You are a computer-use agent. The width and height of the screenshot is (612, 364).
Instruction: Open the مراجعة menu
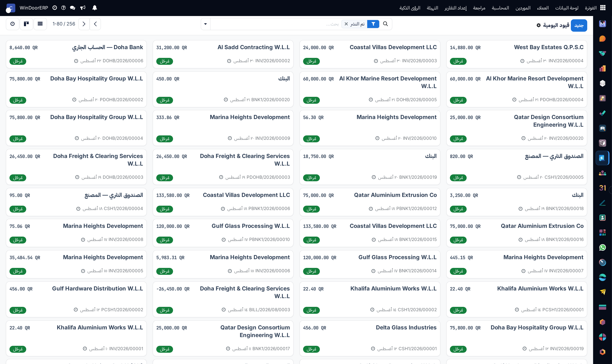click(x=479, y=8)
